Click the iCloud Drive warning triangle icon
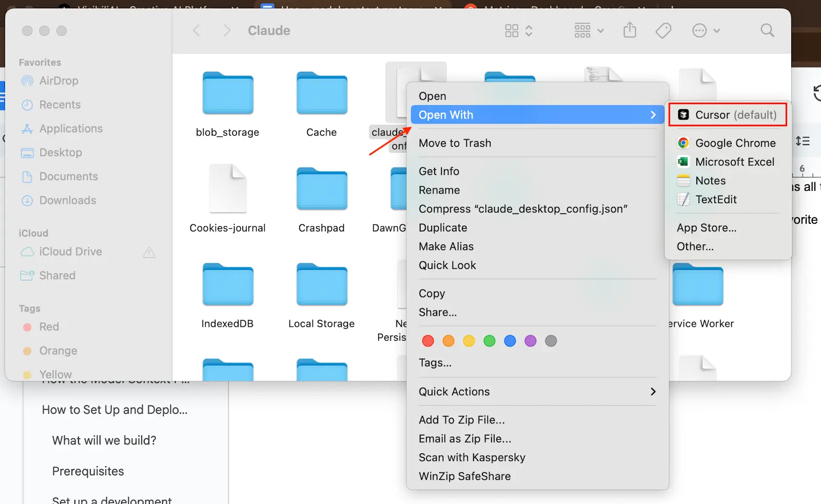The width and height of the screenshot is (821, 504). coord(149,252)
